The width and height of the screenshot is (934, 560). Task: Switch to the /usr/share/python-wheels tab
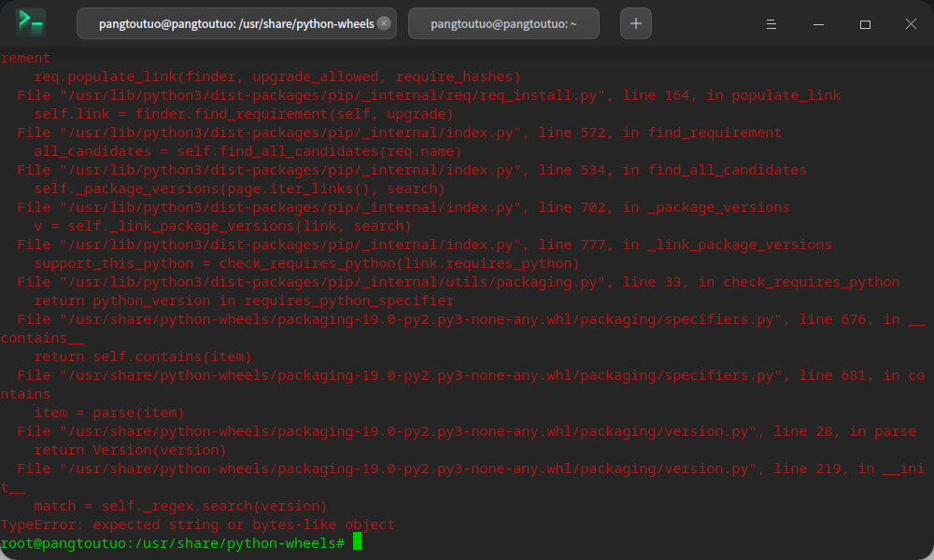236,24
